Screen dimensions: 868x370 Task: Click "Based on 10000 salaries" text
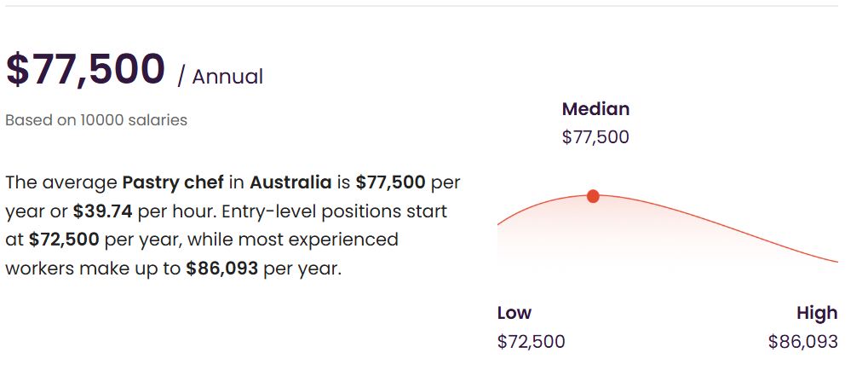point(96,120)
